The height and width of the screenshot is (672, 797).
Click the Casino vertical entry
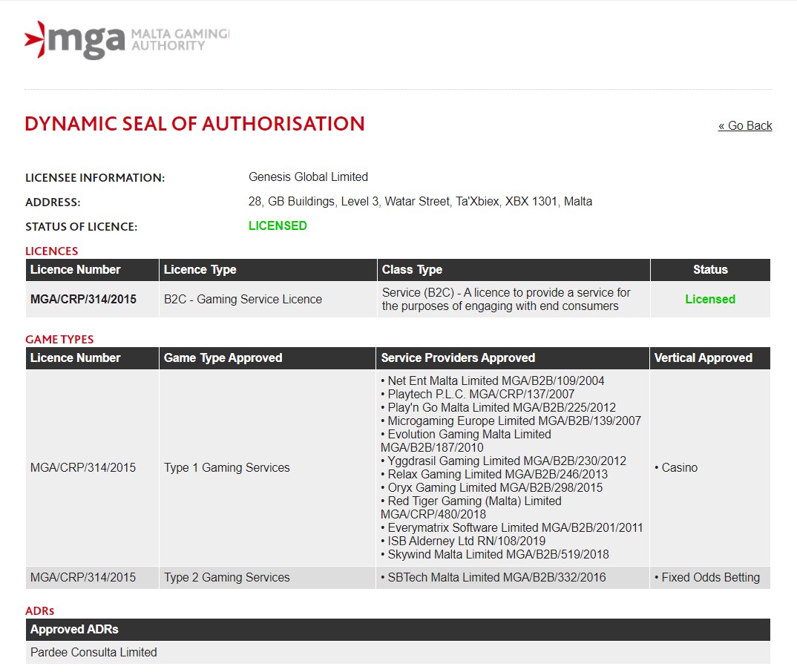[x=676, y=467]
